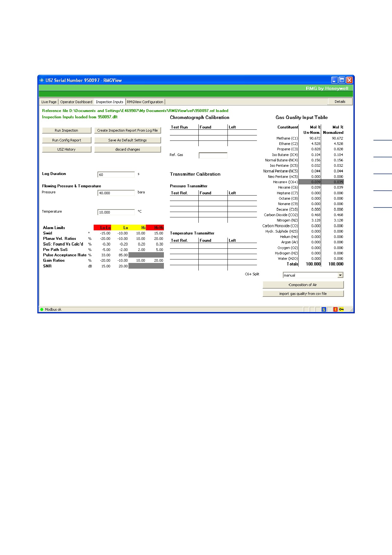Image resolution: width=392 pixels, height=555 pixels.
Task: Click the first Chromatograph Test Run cell
Action: click(x=184, y=133)
